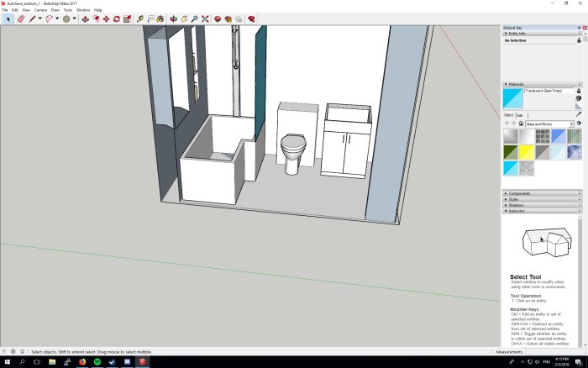Select the Circle shape tool
Screen dimensions: 588x368
click(66, 18)
